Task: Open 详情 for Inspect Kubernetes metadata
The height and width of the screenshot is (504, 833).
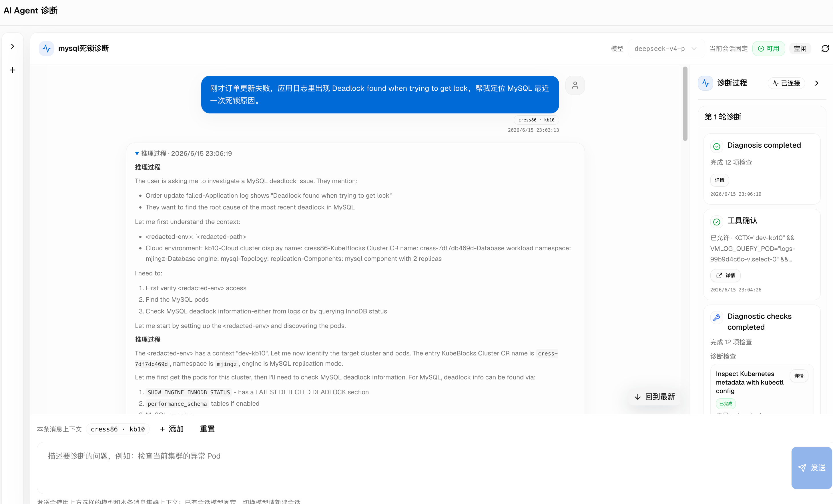Action: click(x=799, y=376)
